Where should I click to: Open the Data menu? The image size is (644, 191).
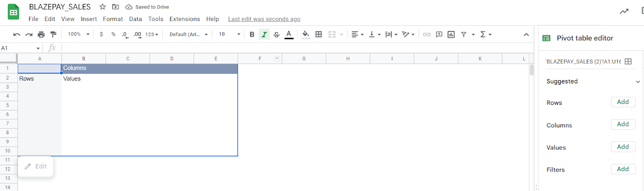tap(135, 19)
